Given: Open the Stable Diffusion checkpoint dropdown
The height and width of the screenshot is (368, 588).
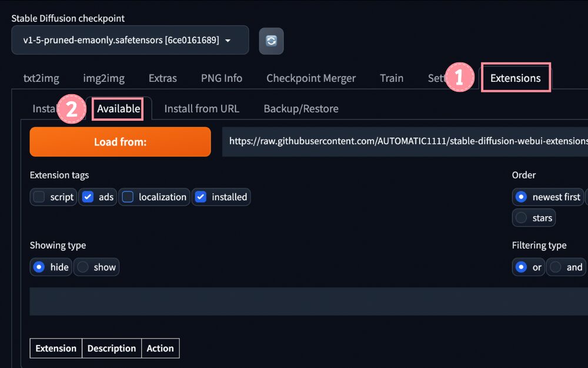Looking at the screenshot, I should pyautogui.click(x=130, y=40).
